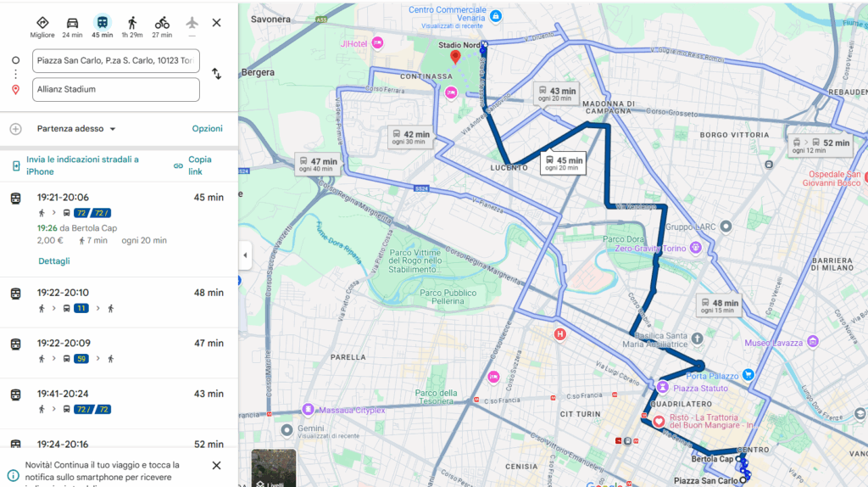Open the Partenza adesso departure dropdown

(x=76, y=129)
